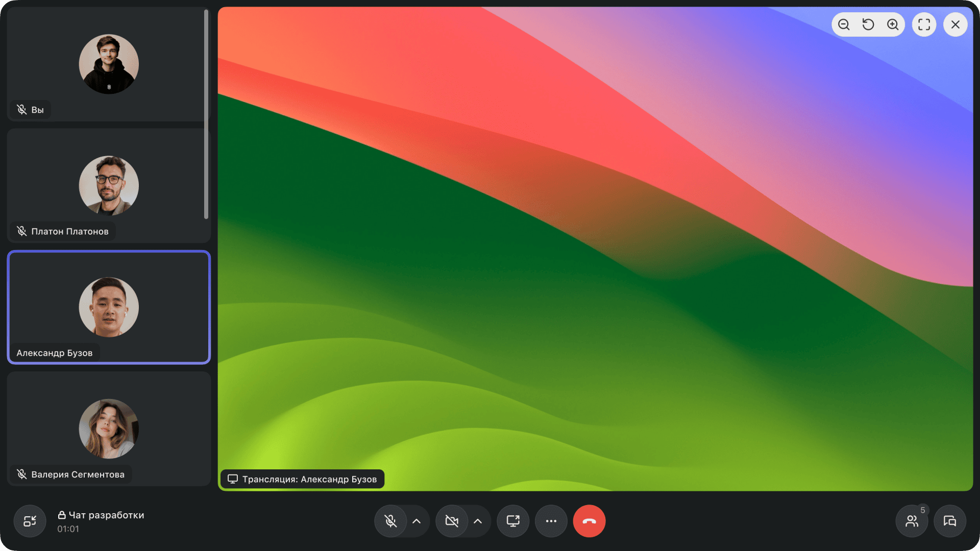This screenshot has height=551, width=980.
Task: Enter fullscreen mode for the broadcast
Action: (x=924, y=24)
